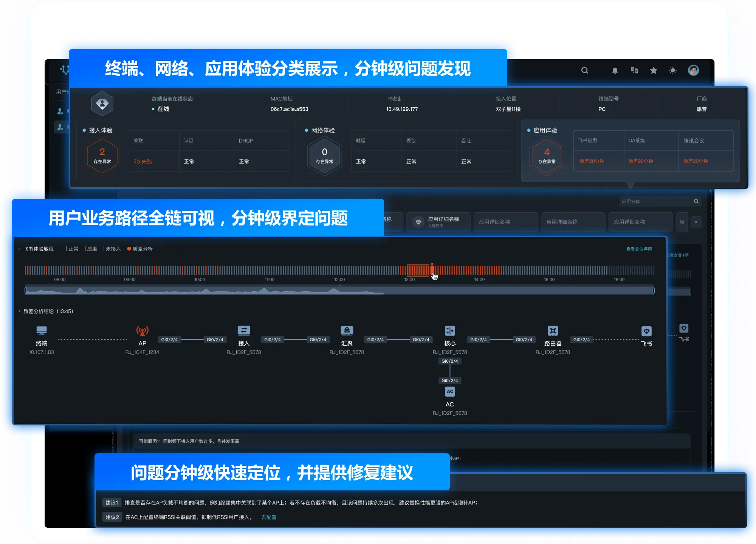Image resolution: width=756 pixels, height=544 pixels.
Task: Select the AP antenna node icon
Action: (x=143, y=331)
